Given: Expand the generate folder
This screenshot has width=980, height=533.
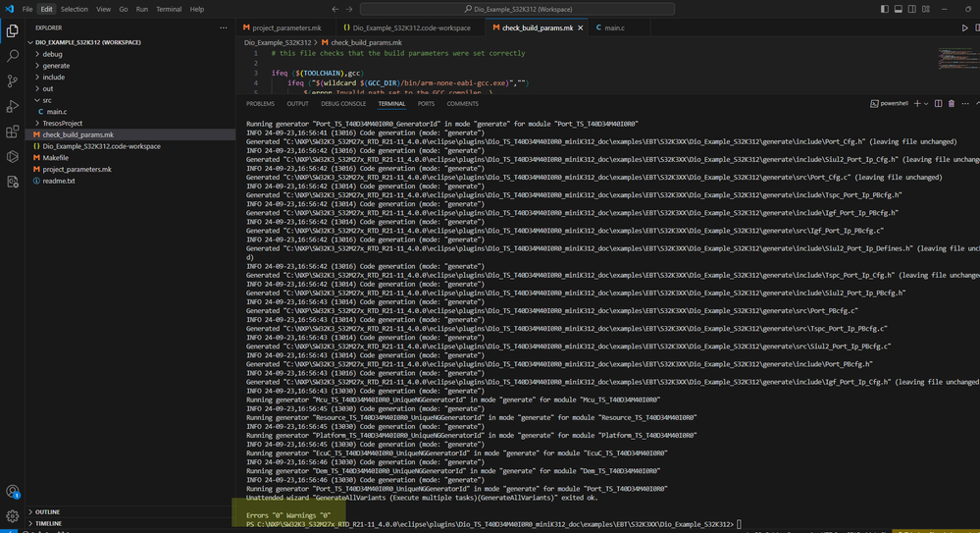Looking at the screenshot, I should [130, 66].
